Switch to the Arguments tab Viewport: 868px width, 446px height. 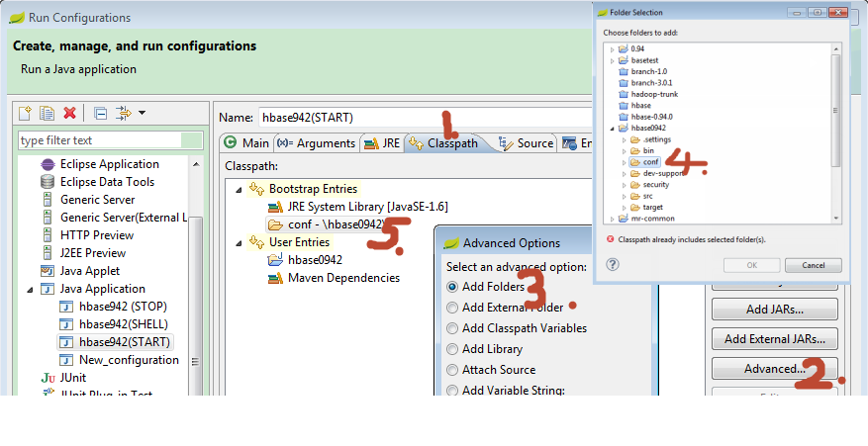pyautogui.click(x=316, y=143)
